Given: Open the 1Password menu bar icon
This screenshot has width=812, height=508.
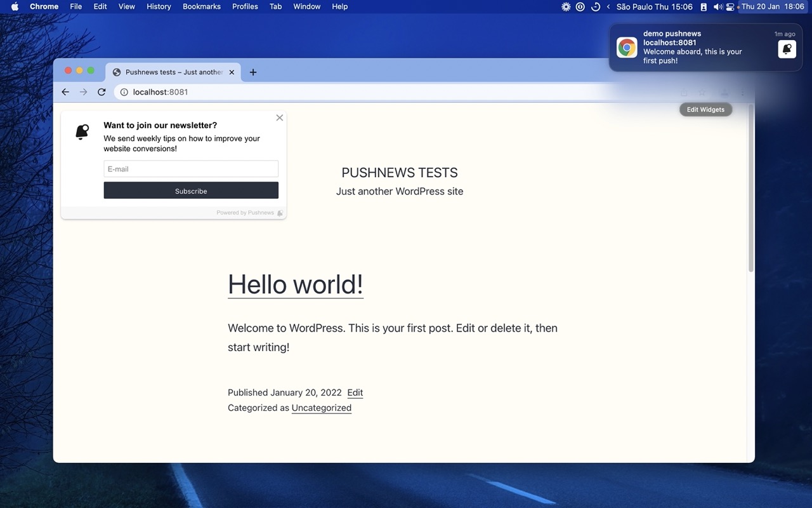Looking at the screenshot, I should tap(580, 6).
